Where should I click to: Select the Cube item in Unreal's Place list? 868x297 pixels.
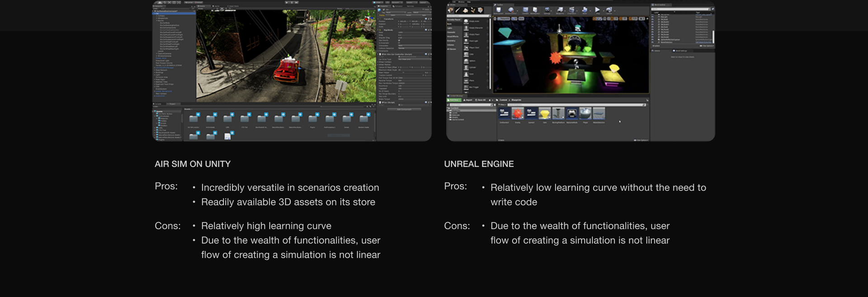[476, 54]
